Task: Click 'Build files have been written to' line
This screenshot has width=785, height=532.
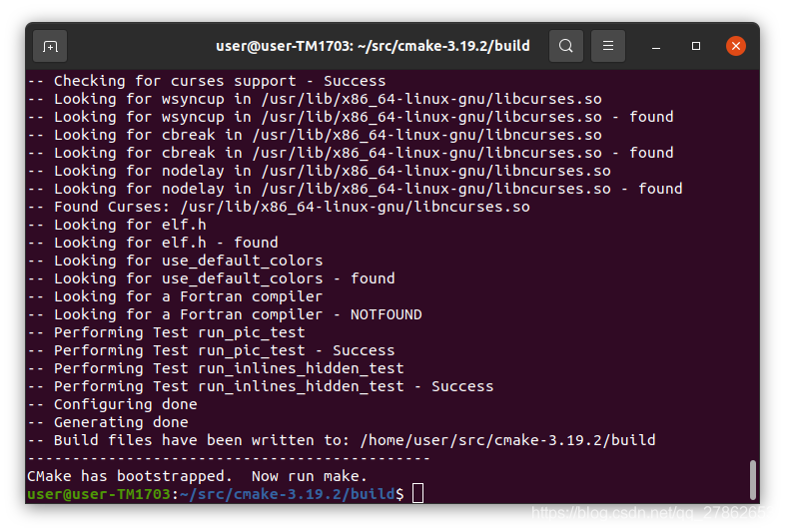Action: (342, 440)
